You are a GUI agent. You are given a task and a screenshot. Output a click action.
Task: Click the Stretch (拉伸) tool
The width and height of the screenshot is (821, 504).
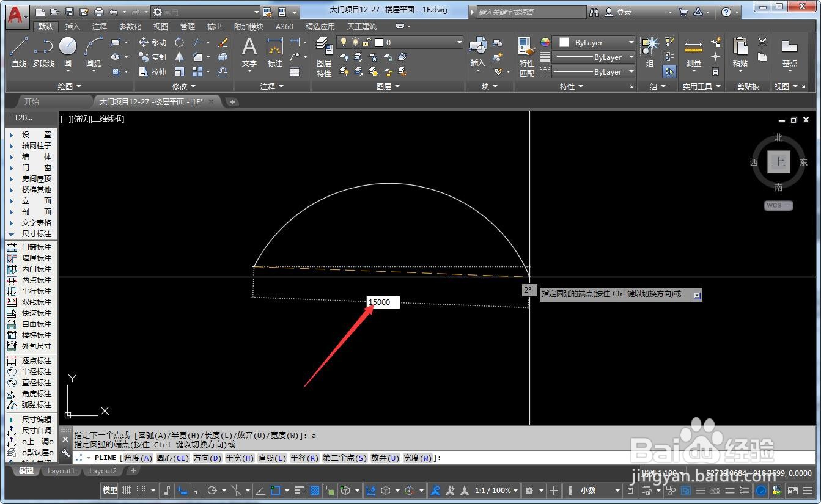[x=152, y=71]
